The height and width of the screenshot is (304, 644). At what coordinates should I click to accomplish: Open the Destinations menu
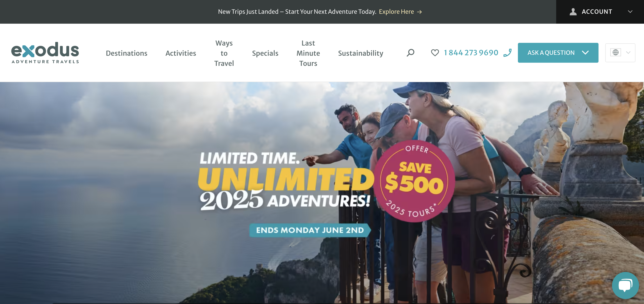pyautogui.click(x=127, y=53)
